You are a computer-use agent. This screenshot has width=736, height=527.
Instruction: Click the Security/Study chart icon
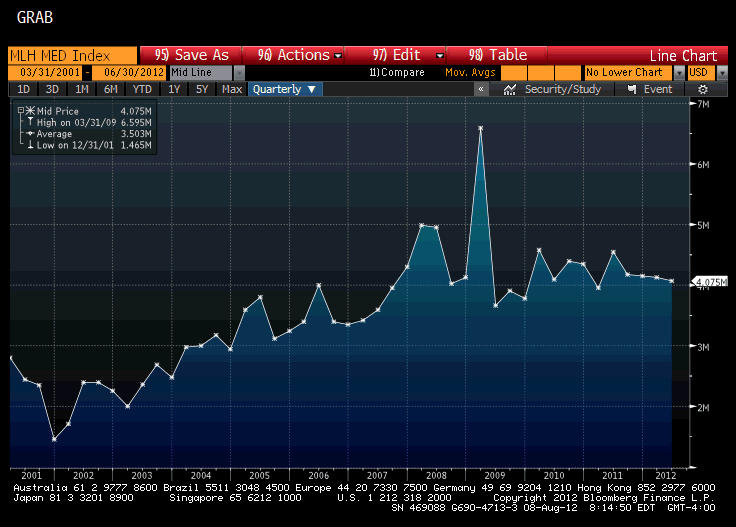tap(510, 89)
